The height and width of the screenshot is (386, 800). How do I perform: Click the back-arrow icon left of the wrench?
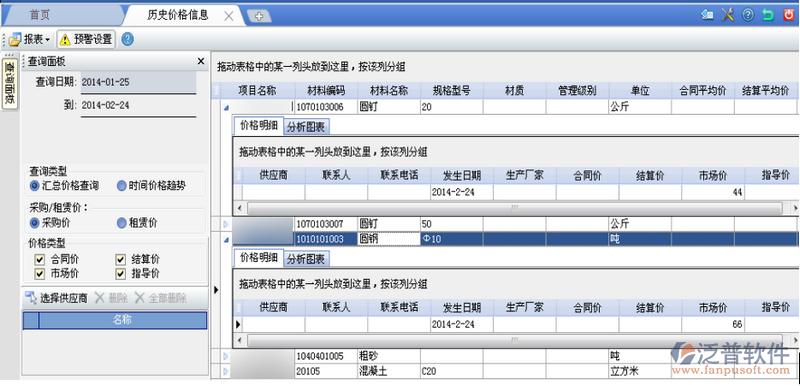[707, 15]
